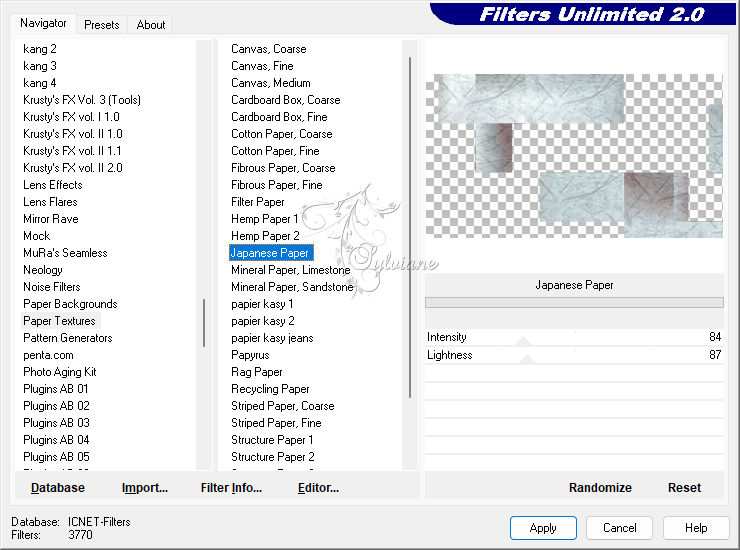
Task: Select the Photo Aging Kit category
Action: tap(59, 372)
